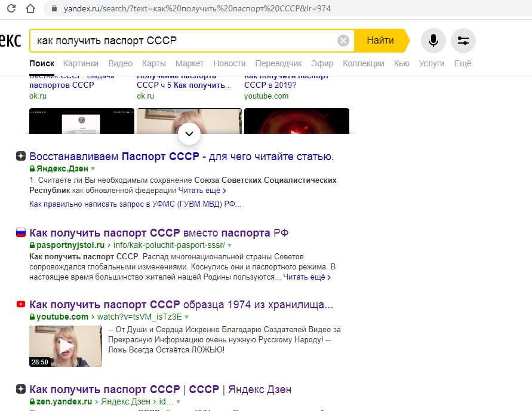The width and height of the screenshot is (532, 411).
Task: Expand 'Читать ещё' in the Яндекс.Дзен snippet
Action: [x=202, y=191]
